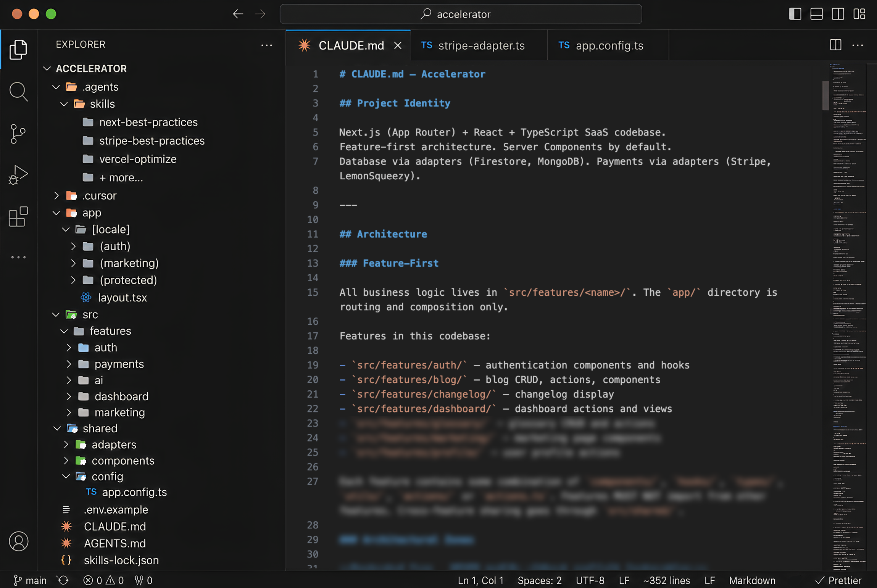Click the editor vertical scrollbar thumb

(x=825, y=95)
